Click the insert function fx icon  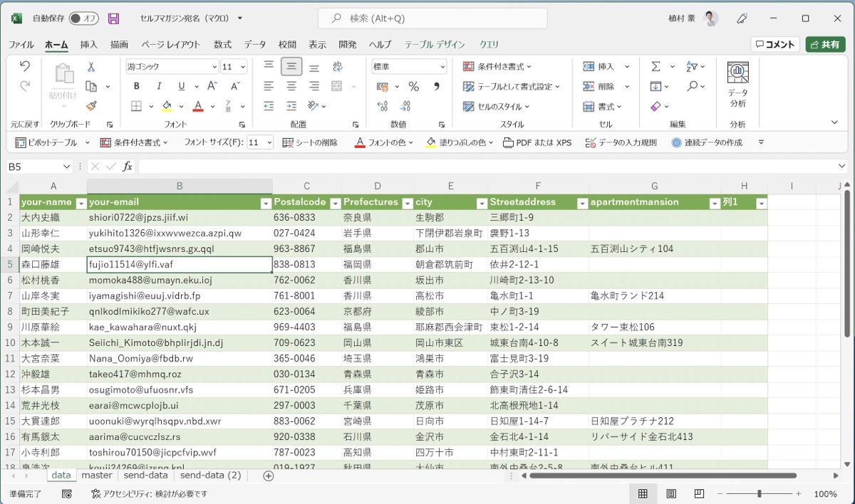tap(128, 166)
